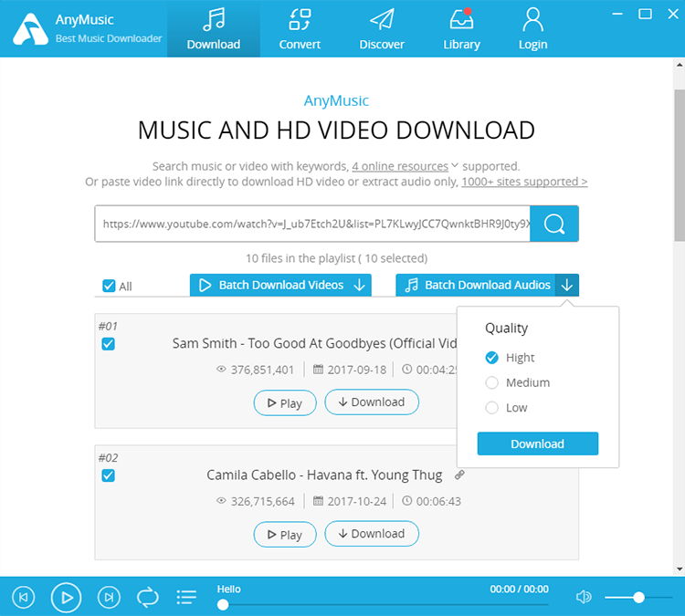Click the URL input field

pos(312,224)
